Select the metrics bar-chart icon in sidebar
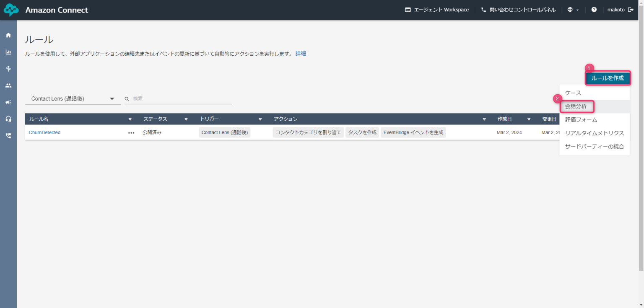 tap(8, 52)
